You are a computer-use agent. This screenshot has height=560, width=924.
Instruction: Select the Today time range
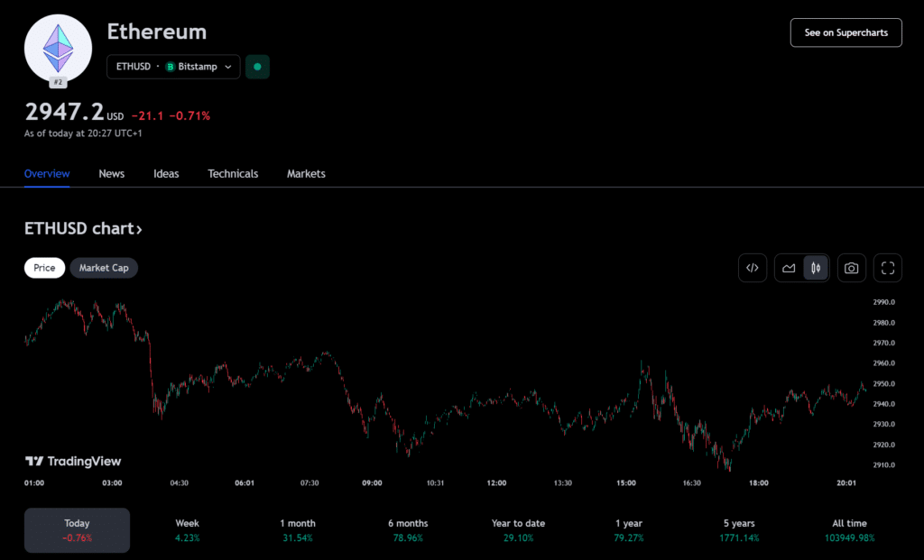tap(77, 530)
